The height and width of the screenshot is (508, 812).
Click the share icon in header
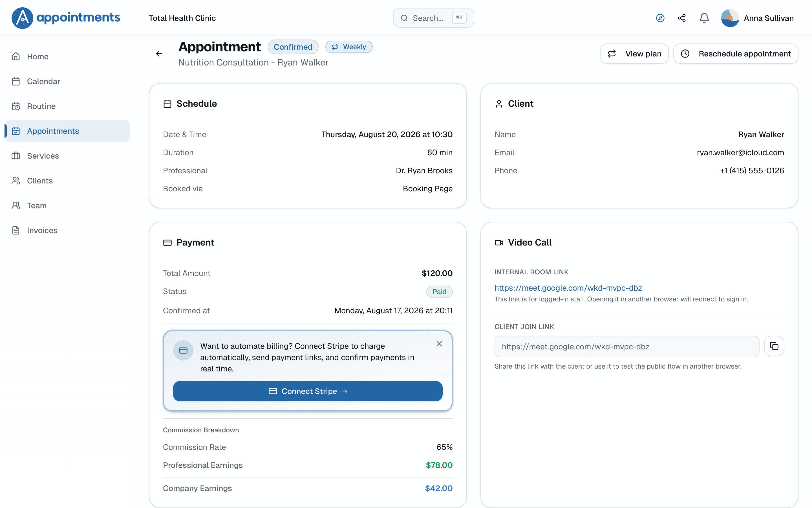(682, 18)
